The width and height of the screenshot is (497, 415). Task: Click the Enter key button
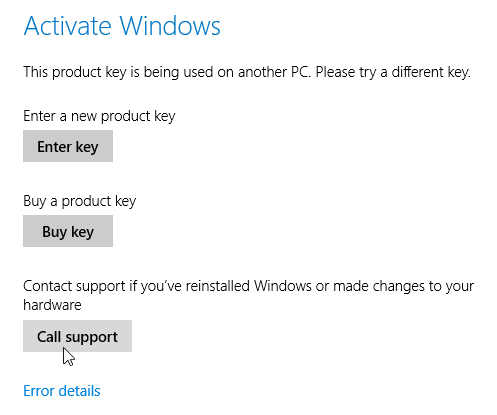pyautogui.click(x=68, y=146)
